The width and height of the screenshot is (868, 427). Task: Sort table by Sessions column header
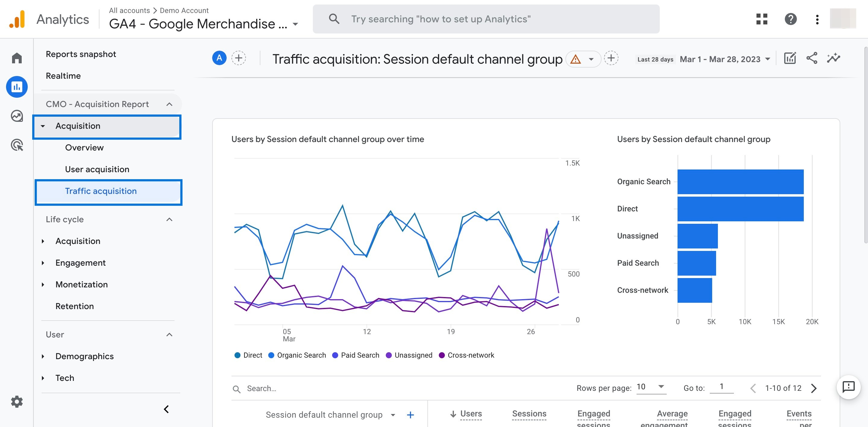(x=529, y=413)
